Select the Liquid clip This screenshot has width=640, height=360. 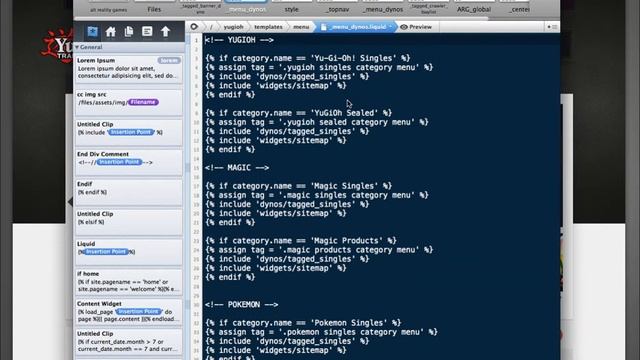(x=129, y=252)
